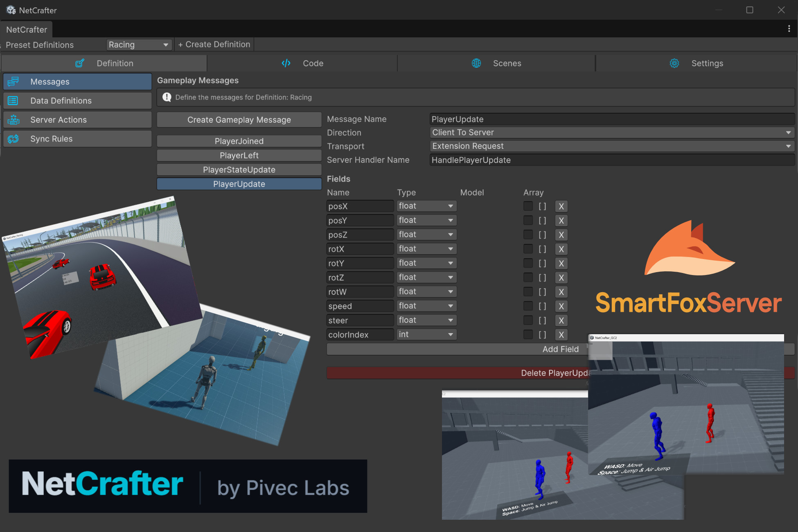The height and width of the screenshot is (532, 798).
Task: Click the Settings gear icon
Action: (674, 63)
